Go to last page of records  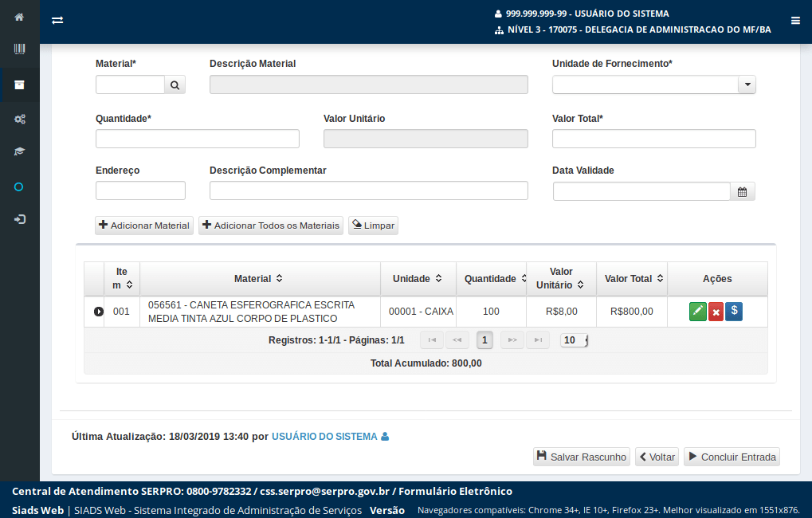click(538, 340)
